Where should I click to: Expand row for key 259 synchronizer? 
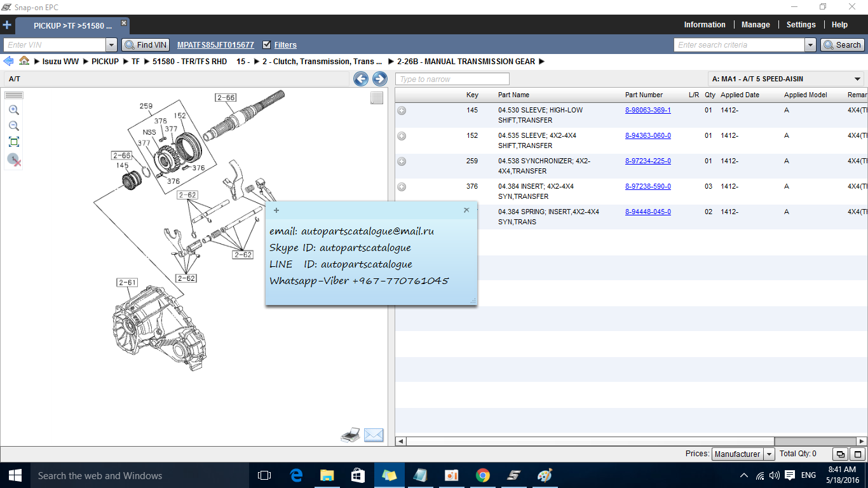[402, 161]
